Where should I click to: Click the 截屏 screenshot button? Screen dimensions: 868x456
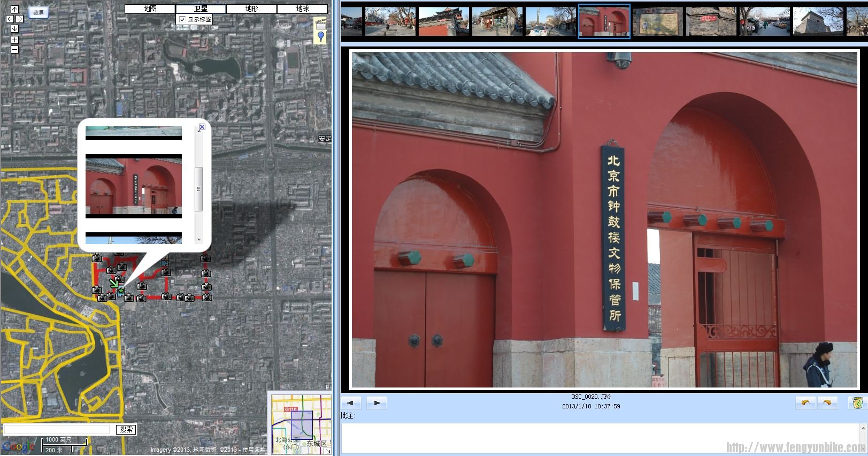tap(39, 12)
